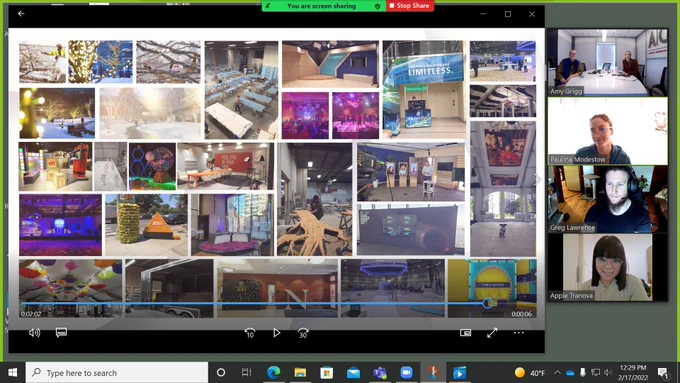
Task: Open Microsoft Store from taskbar
Action: pos(327,373)
